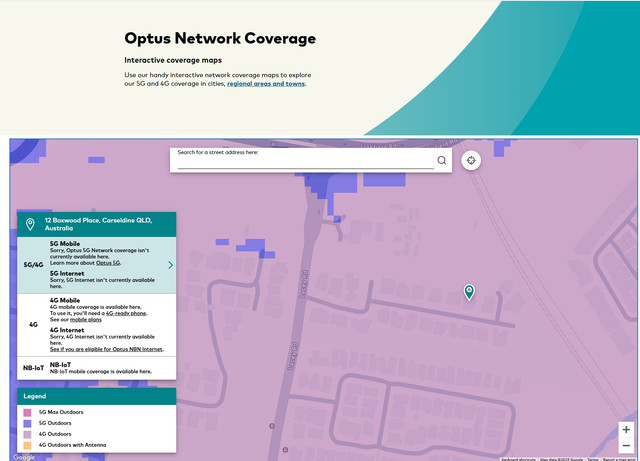Click the 4G Mobile heading

(x=65, y=301)
